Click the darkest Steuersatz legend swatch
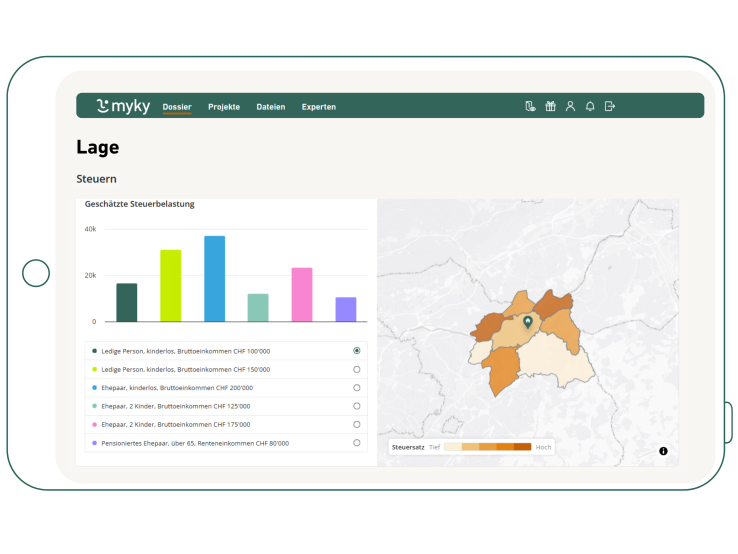This screenshot has width=738, height=554. [522, 447]
